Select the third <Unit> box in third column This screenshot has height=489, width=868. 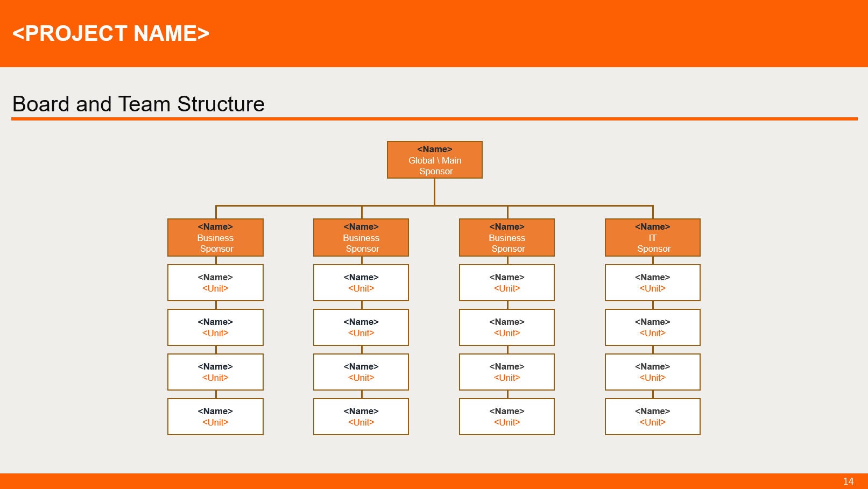506,372
